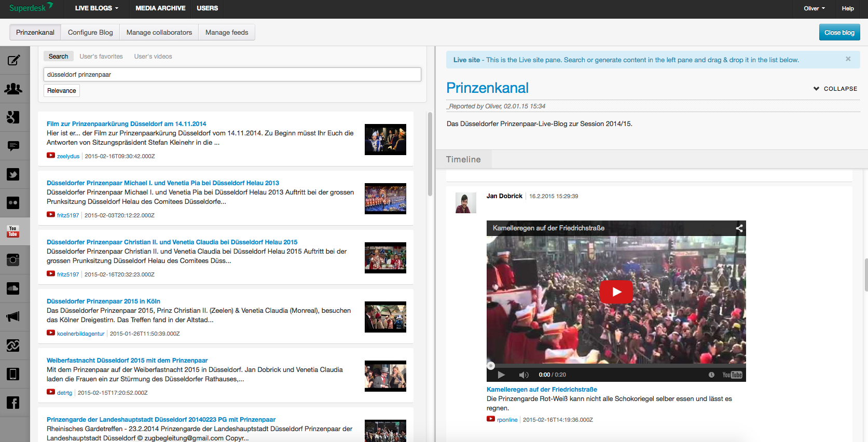Select User's videos tab

[x=153, y=57]
